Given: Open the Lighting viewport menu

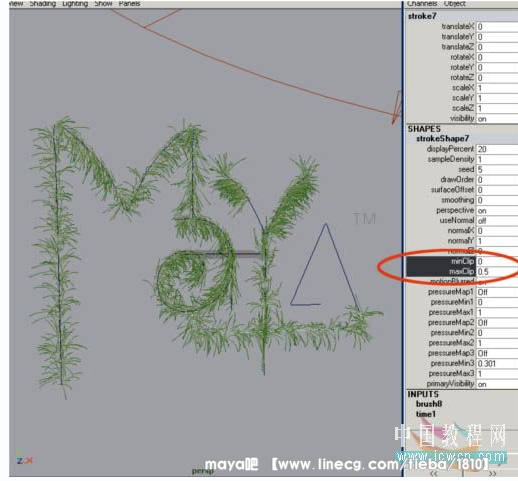Looking at the screenshot, I should pyautogui.click(x=75, y=4).
